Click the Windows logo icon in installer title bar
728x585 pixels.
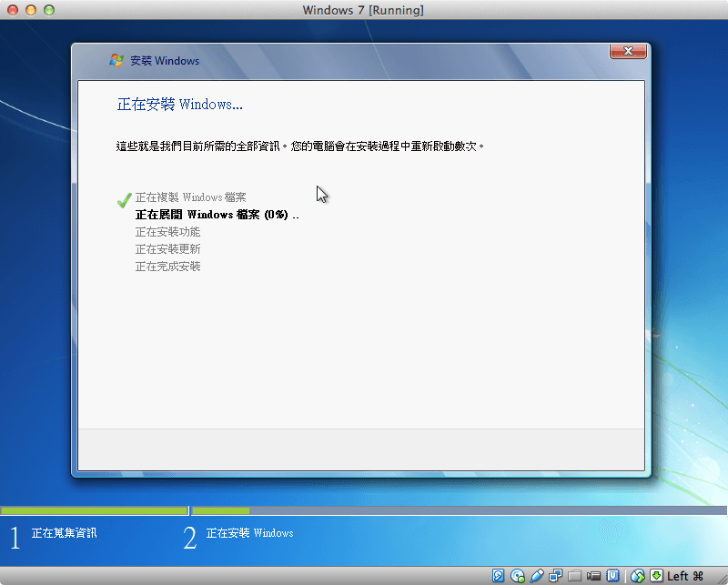pos(117,60)
